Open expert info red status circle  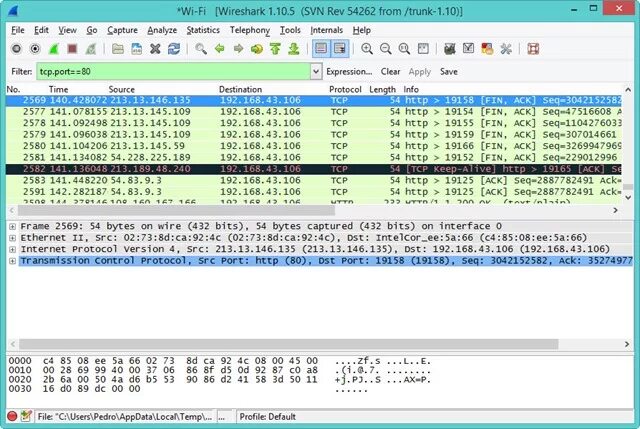(12, 416)
